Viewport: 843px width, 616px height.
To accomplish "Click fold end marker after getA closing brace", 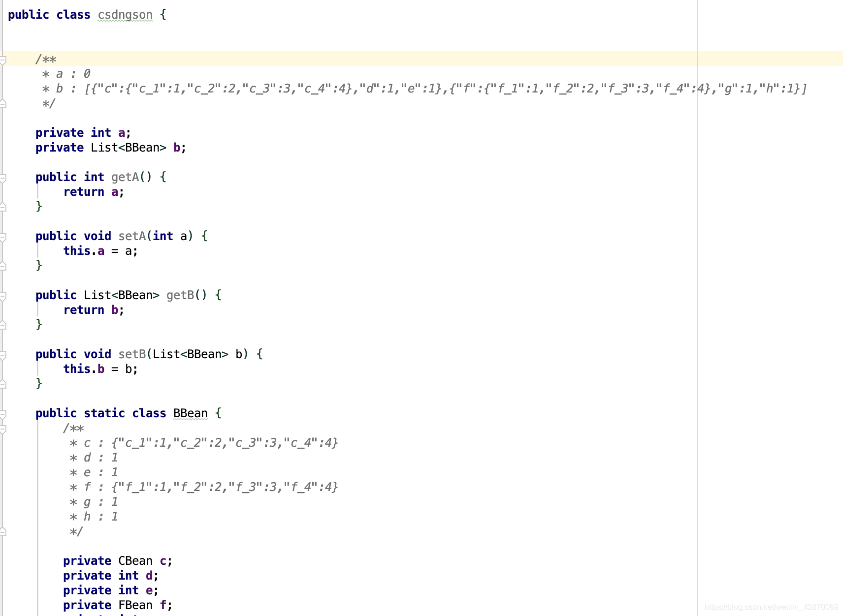I will pyautogui.click(x=2, y=207).
